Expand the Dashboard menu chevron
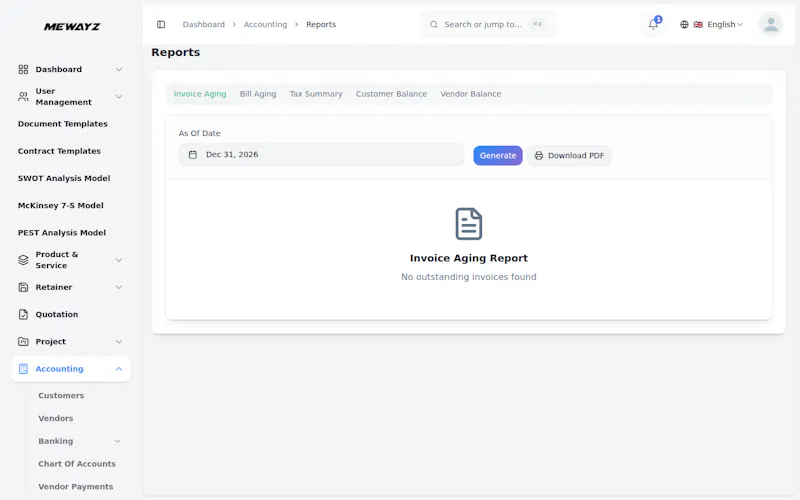This screenshot has width=800, height=500. [x=119, y=69]
